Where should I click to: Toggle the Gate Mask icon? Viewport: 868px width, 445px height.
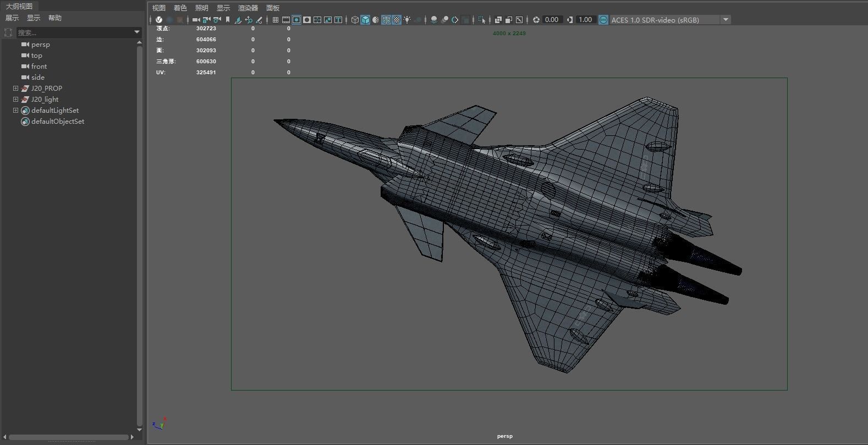click(307, 20)
